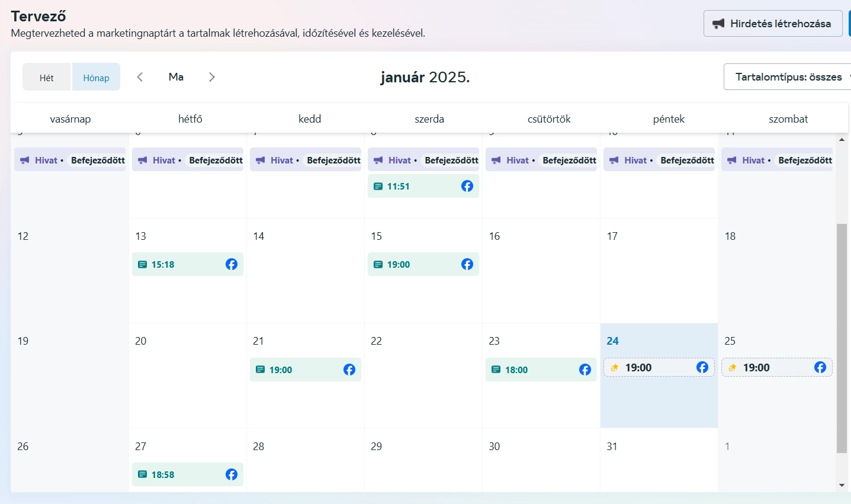Open the finished ad on Sunday
The width and height of the screenshot is (851, 504).
tap(70, 160)
